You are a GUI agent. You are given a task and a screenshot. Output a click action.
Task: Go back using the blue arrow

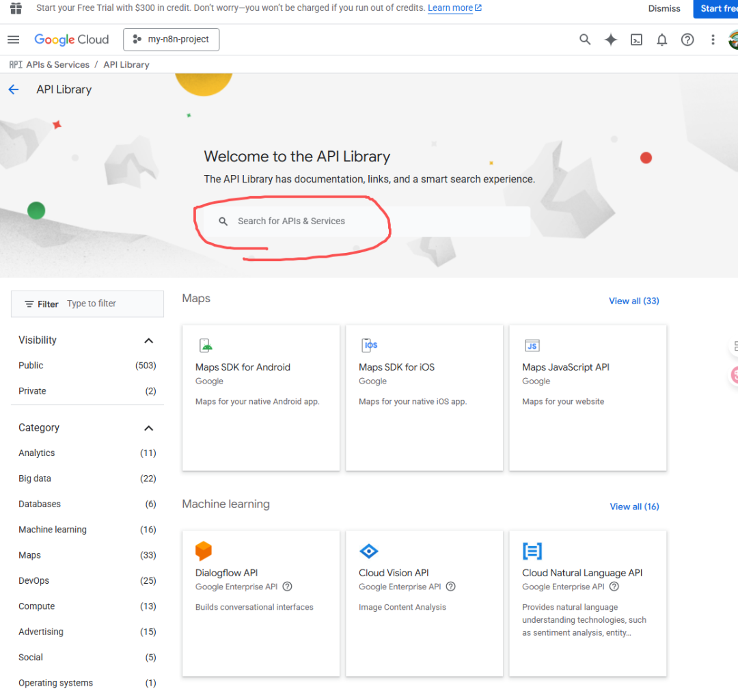14,90
